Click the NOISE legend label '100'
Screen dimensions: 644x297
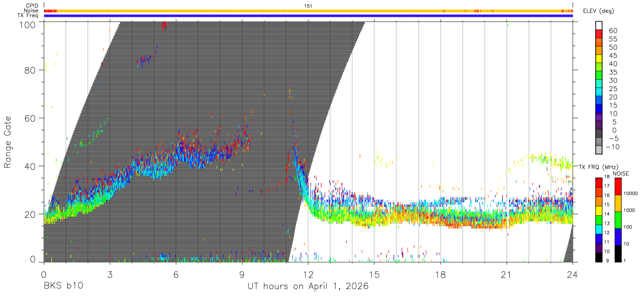[x=628, y=227]
